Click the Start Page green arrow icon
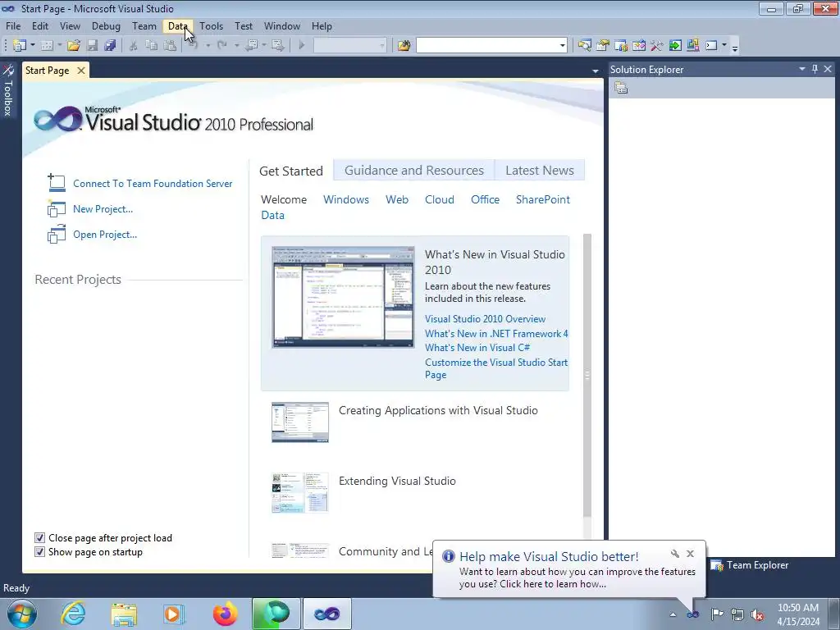The image size is (840, 630). [675, 46]
